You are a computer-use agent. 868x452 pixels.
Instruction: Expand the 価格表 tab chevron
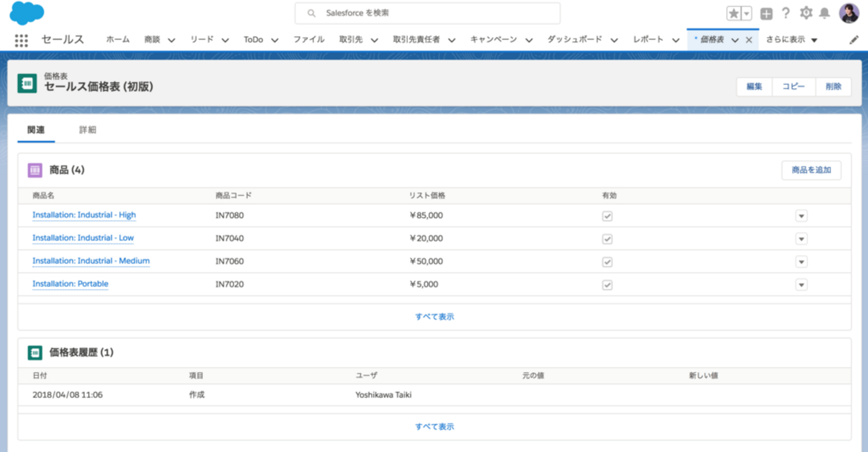735,40
